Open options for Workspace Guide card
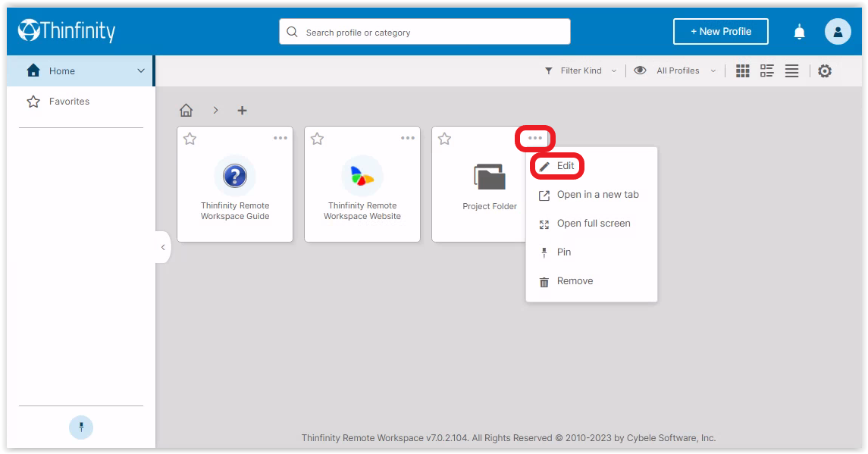 (x=280, y=138)
